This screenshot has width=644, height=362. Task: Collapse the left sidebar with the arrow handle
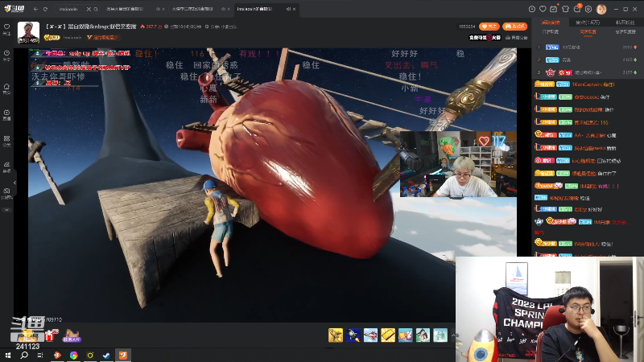(x=14, y=183)
